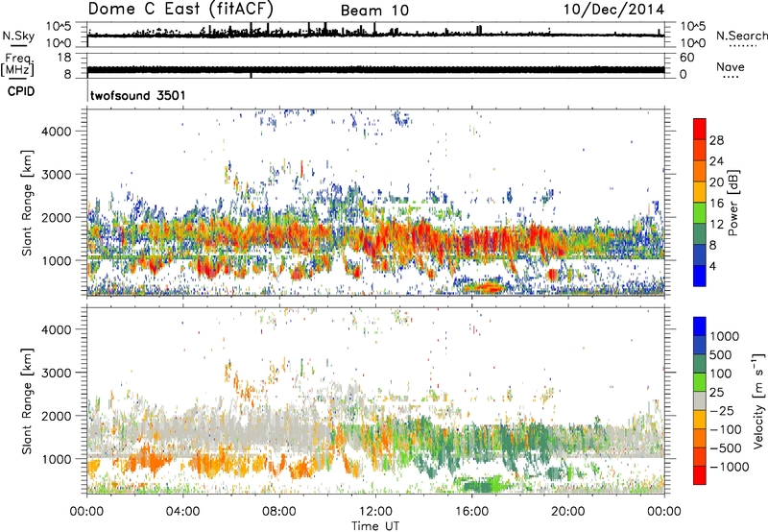Pick the teal 100–500 m/s Velocity swatch

pyautogui.click(x=700, y=363)
